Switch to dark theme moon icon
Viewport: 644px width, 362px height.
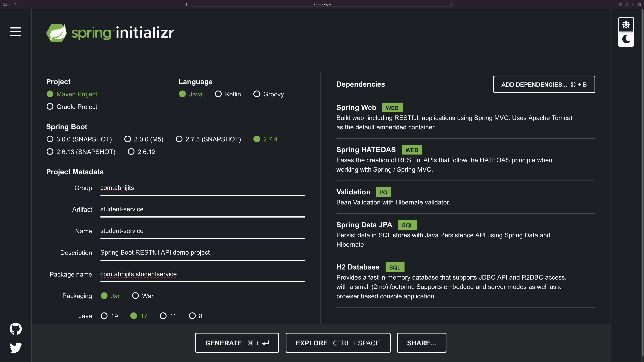pyautogui.click(x=626, y=39)
